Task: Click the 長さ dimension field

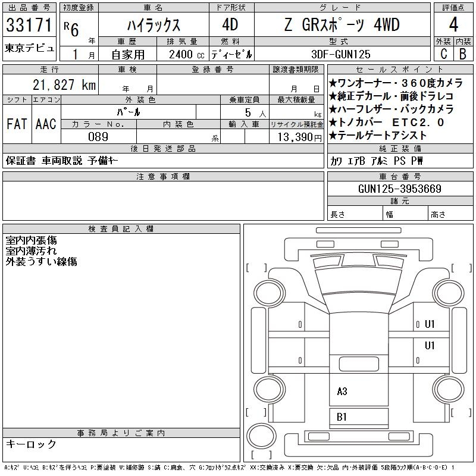Action: (355, 214)
